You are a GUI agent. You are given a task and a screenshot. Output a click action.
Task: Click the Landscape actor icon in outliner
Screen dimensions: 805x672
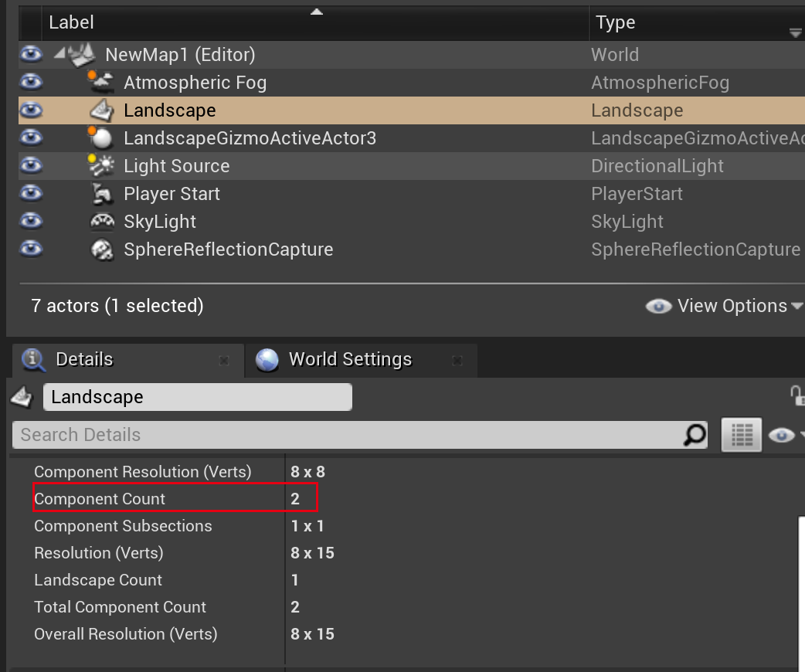pyautogui.click(x=102, y=110)
